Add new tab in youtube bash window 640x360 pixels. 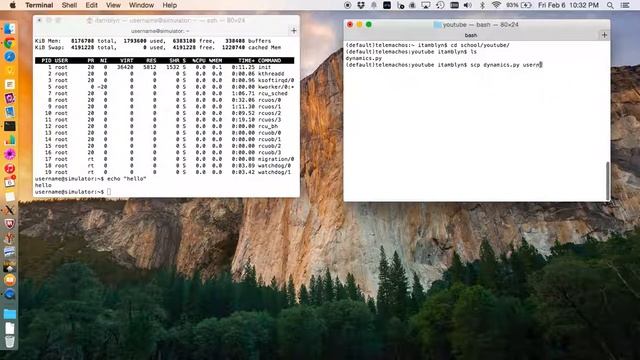point(604,35)
